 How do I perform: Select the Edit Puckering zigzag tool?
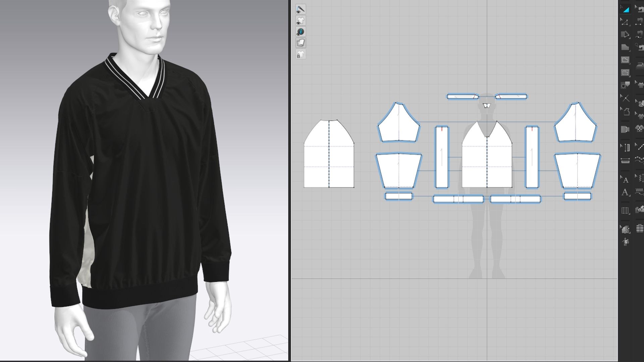640,178
